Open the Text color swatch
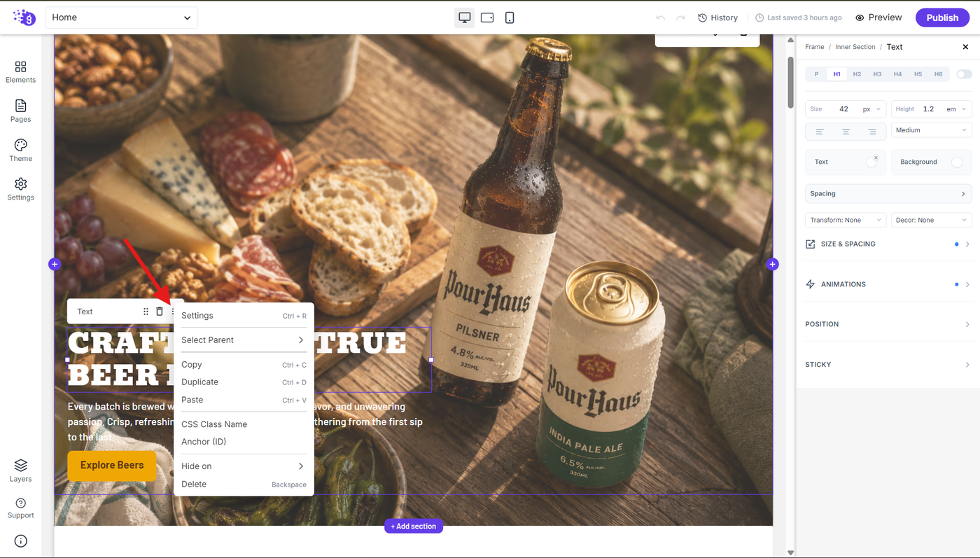Screen dimensions: 980x558 (x=871, y=162)
